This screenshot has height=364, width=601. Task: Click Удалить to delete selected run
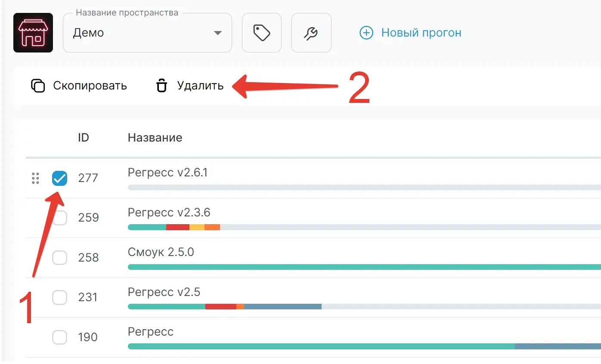coord(200,86)
